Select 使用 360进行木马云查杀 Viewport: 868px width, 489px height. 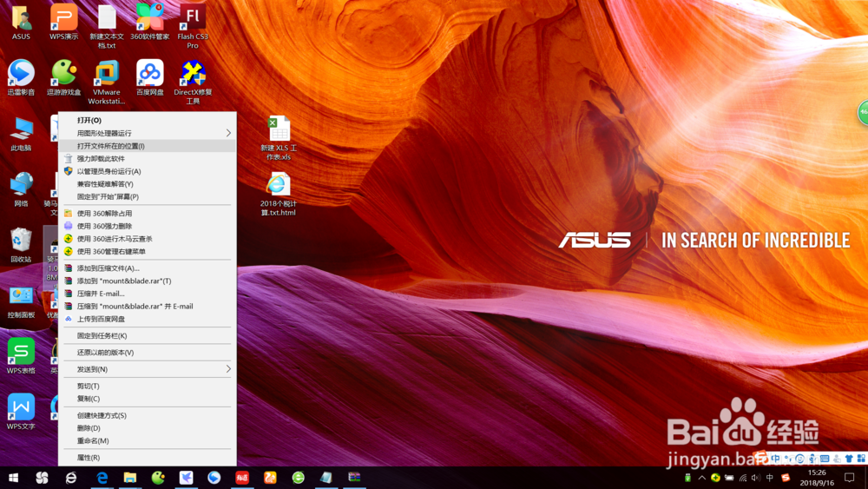148,239
